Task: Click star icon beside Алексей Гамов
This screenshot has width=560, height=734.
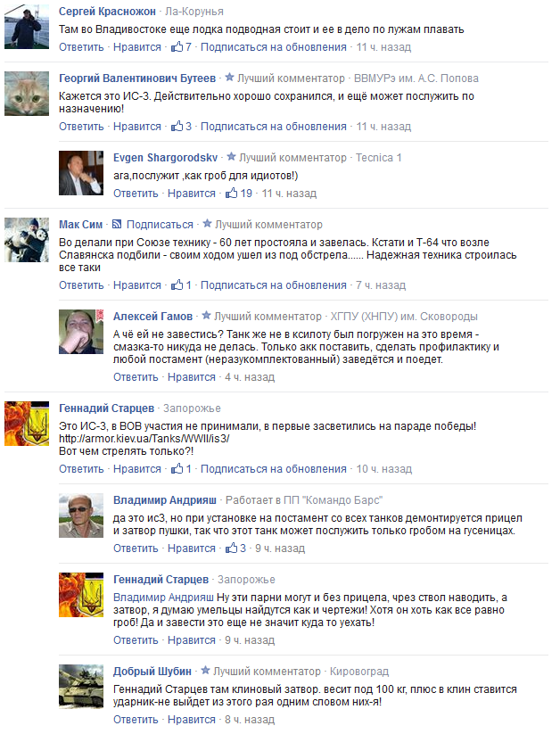Action: click(x=207, y=316)
